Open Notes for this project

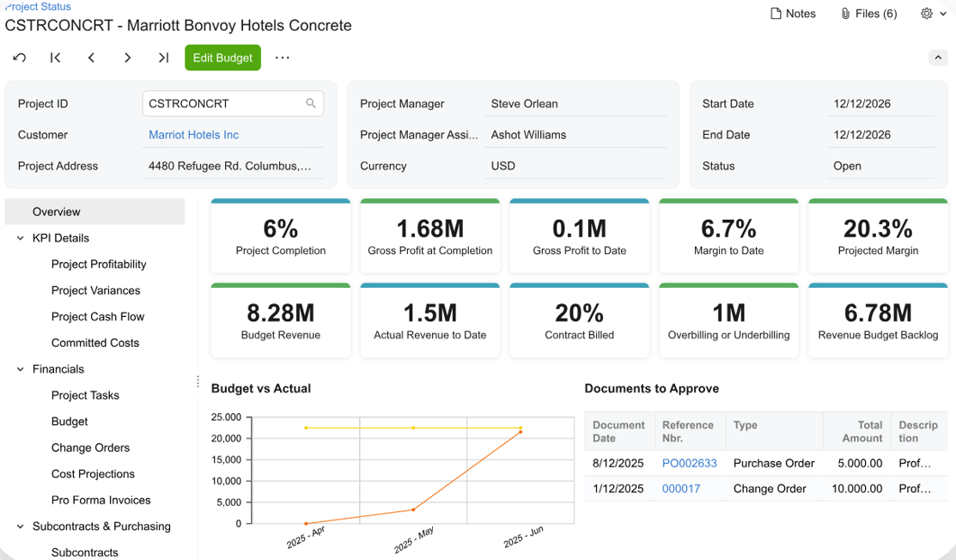pyautogui.click(x=793, y=14)
